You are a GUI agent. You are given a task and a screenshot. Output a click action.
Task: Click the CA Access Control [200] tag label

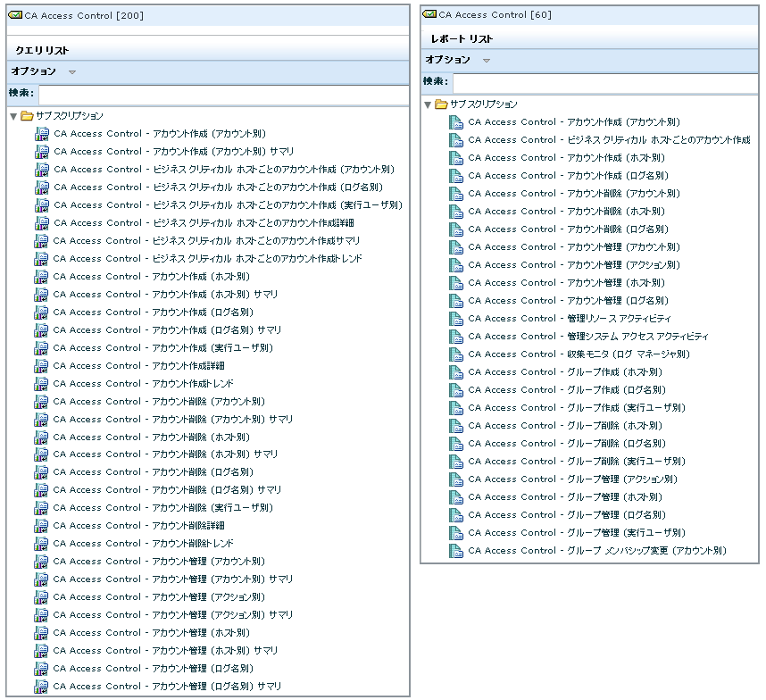84,16
